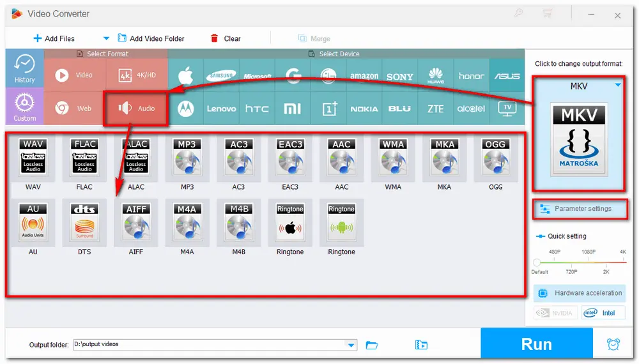The width and height of the screenshot is (639, 364).
Task: Click the Output folder path field
Action: click(x=215, y=345)
